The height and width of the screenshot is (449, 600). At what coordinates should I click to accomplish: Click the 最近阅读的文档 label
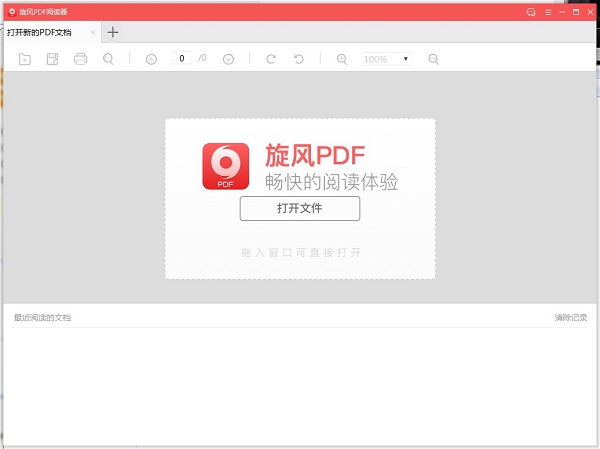pos(42,317)
